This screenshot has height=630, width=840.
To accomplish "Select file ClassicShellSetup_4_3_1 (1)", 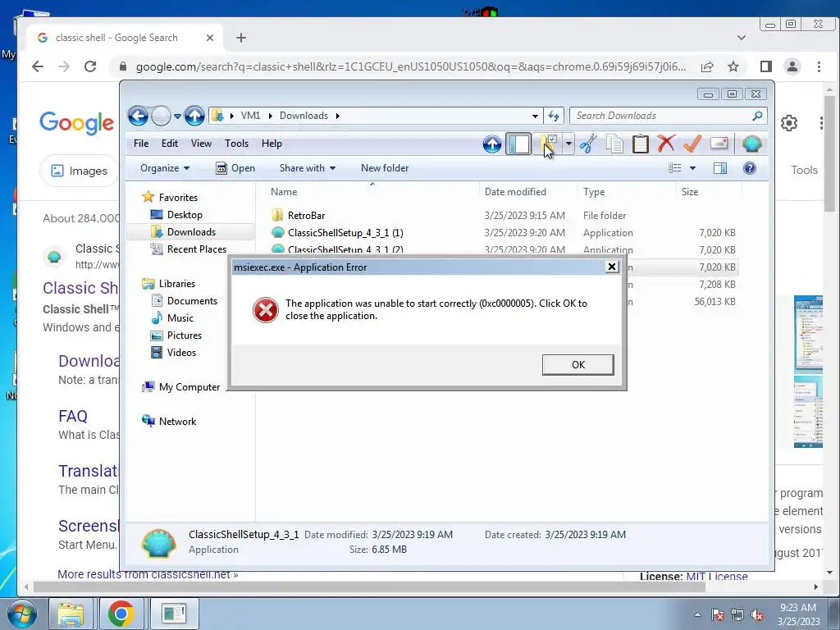I will click(x=345, y=232).
